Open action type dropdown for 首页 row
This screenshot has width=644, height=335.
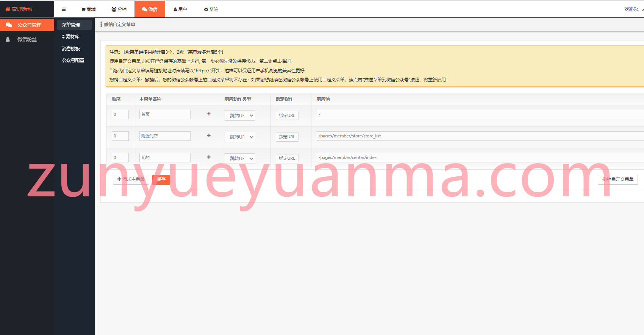pyautogui.click(x=240, y=115)
